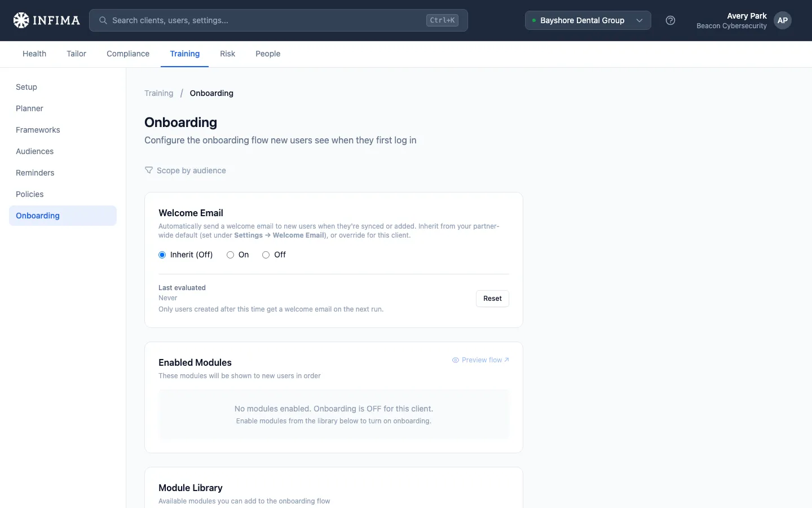
Task: Open the AP user avatar
Action: tap(783, 20)
